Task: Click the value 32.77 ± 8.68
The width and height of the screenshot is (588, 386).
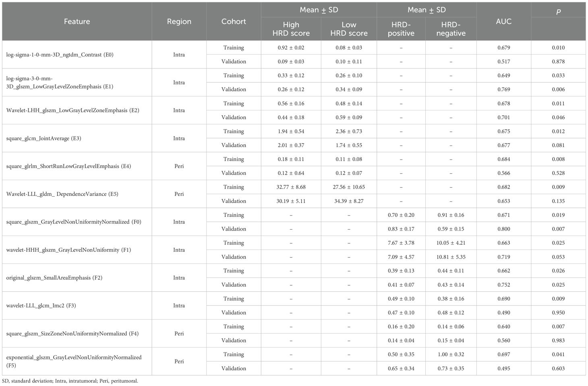Action: point(291,187)
